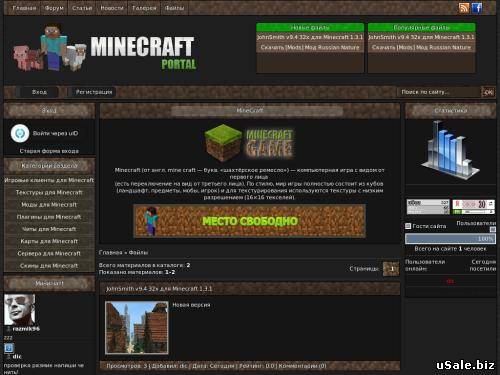Screen dimensions: 500x375
Task: Open JohnSmith link under Новые файлы
Action: coord(310,37)
